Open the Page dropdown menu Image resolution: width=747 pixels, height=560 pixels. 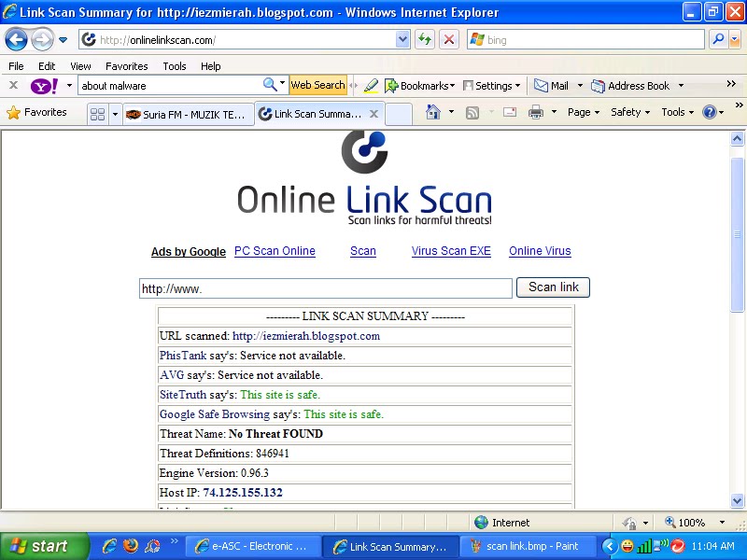(x=583, y=112)
